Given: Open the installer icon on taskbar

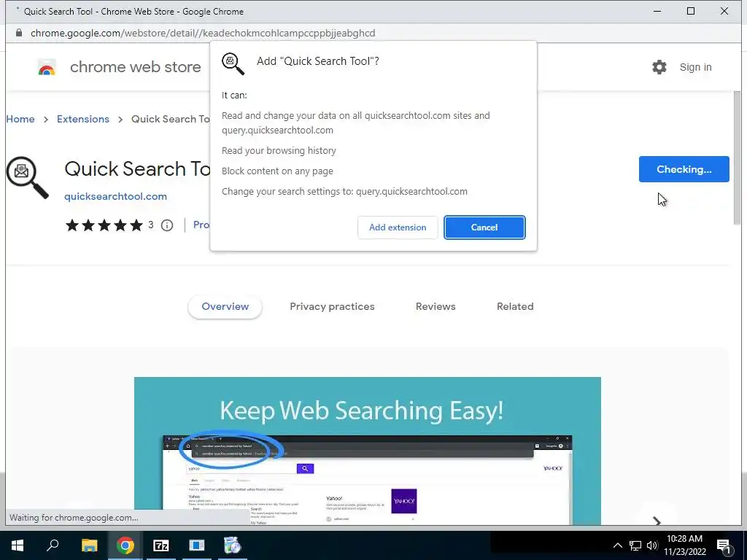Looking at the screenshot, I should [x=233, y=545].
